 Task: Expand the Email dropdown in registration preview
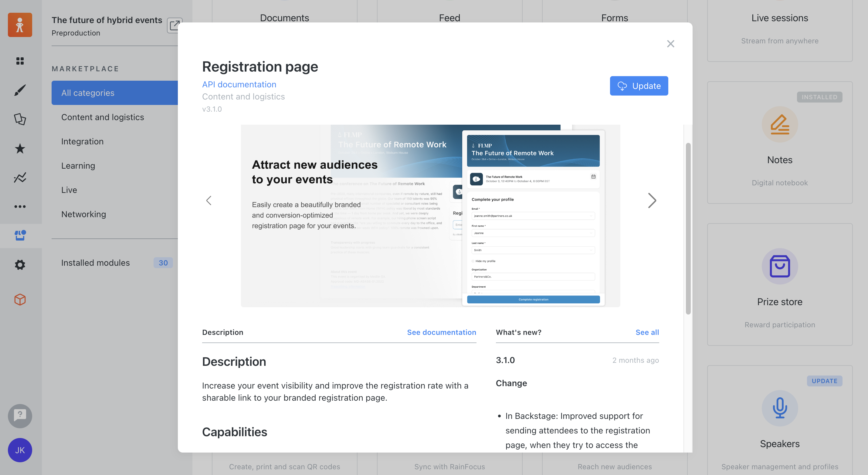tap(591, 216)
